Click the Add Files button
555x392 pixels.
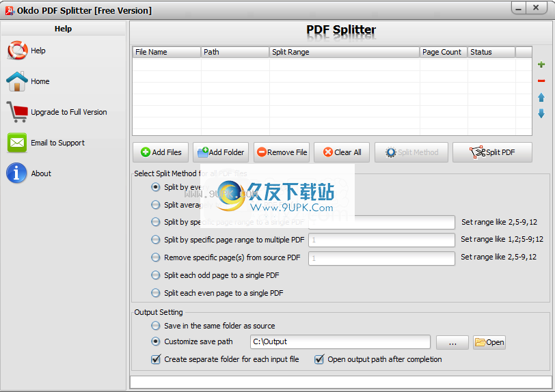pyautogui.click(x=161, y=152)
